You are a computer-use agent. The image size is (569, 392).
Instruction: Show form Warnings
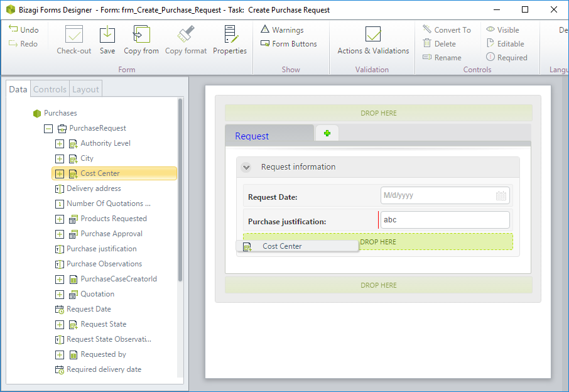coord(283,30)
